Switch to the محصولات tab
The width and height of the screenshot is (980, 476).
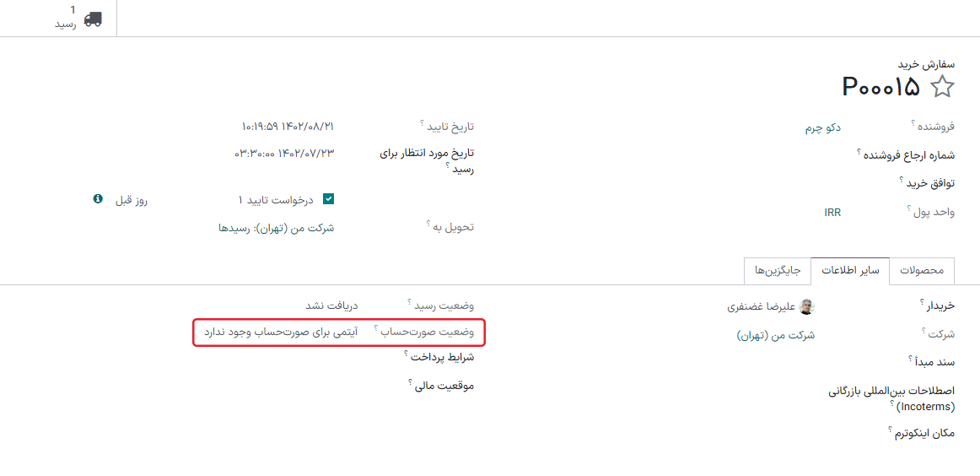coord(922,270)
